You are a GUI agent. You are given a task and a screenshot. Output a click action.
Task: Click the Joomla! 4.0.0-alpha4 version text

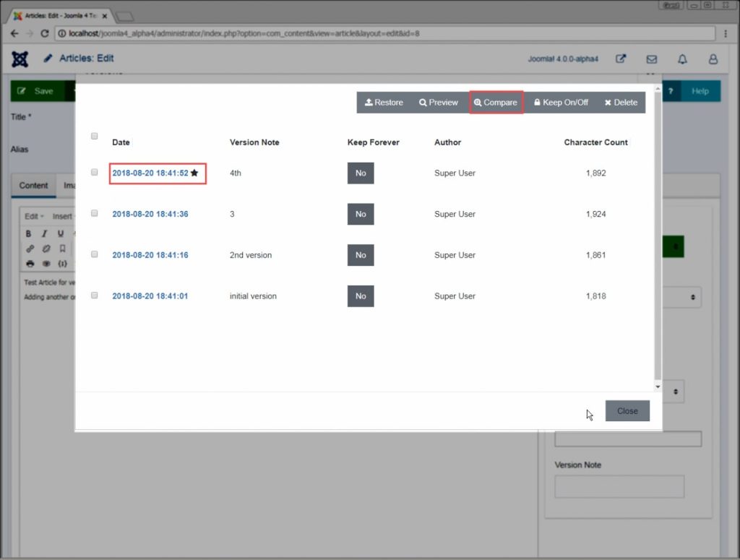point(563,59)
